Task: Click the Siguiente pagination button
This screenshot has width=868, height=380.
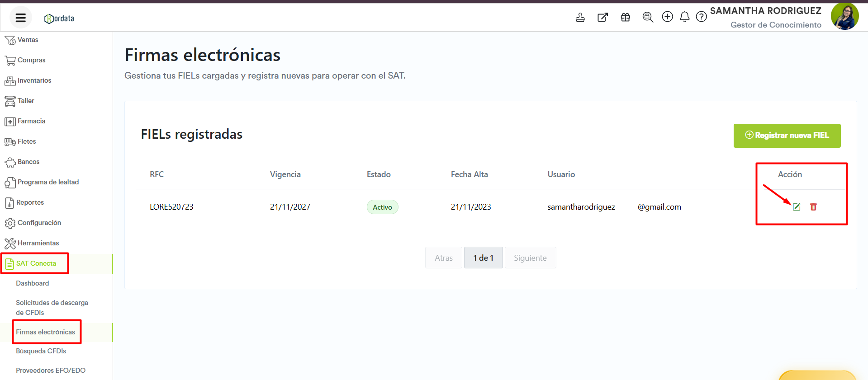Action: click(x=530, y=258)
